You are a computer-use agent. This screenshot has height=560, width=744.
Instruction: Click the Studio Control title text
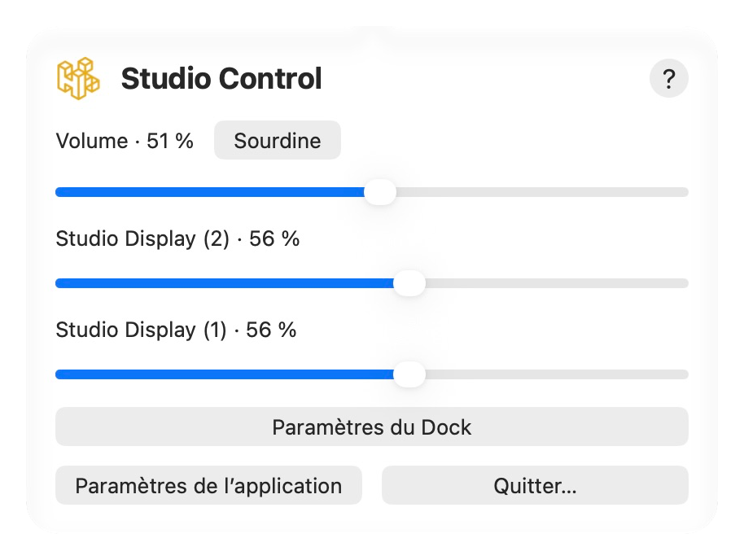221,78
